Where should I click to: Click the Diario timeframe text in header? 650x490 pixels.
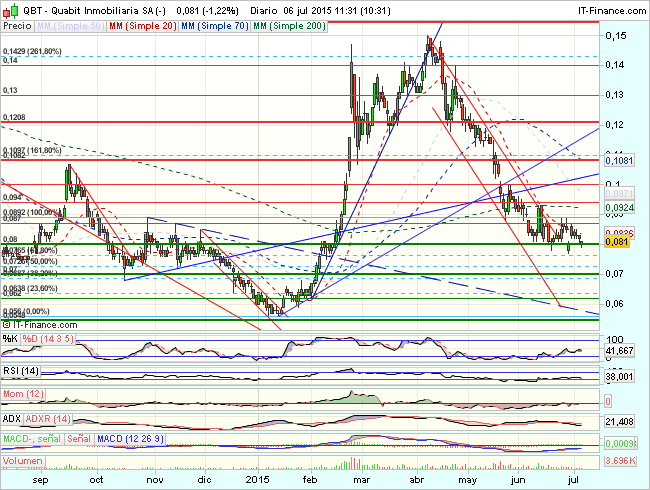click(264, 11)
